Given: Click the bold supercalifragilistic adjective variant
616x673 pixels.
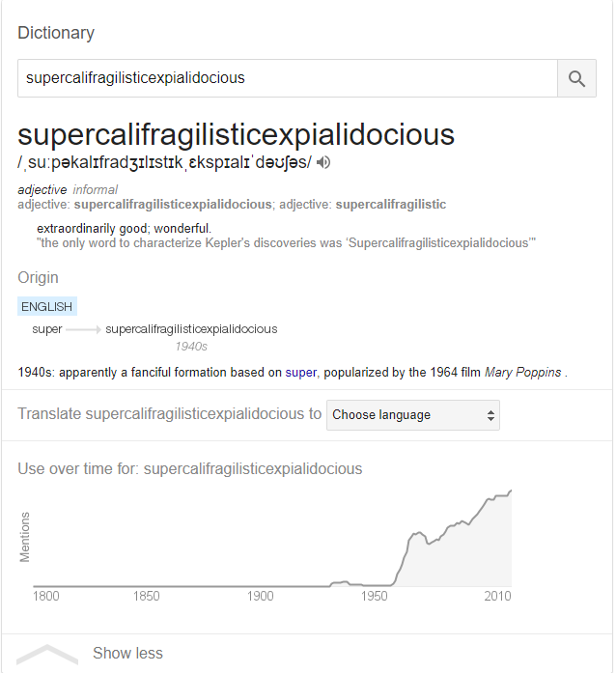Looking at the screenshot, I should click(x=391, y=205).
